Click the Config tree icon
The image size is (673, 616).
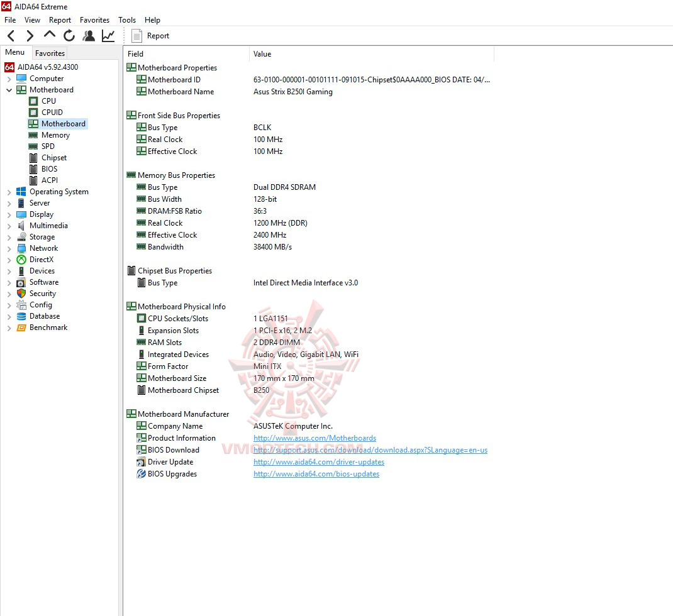tap(21, 305)
